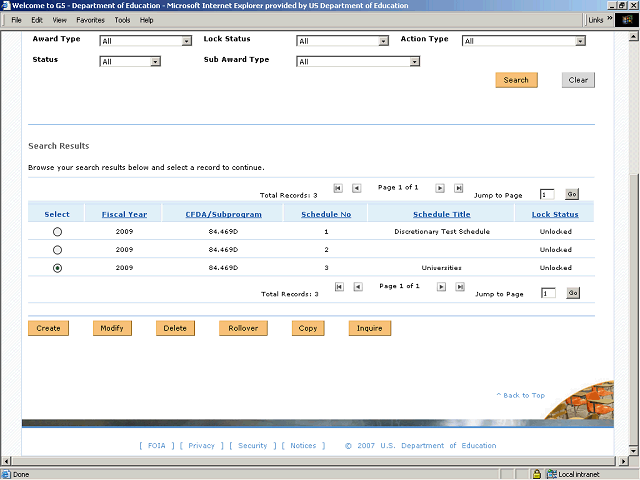Image resolution: width=640 pixels, height=480 pixels.
Task: Click the vertical scrollbar up arrow
Action: 633,37
